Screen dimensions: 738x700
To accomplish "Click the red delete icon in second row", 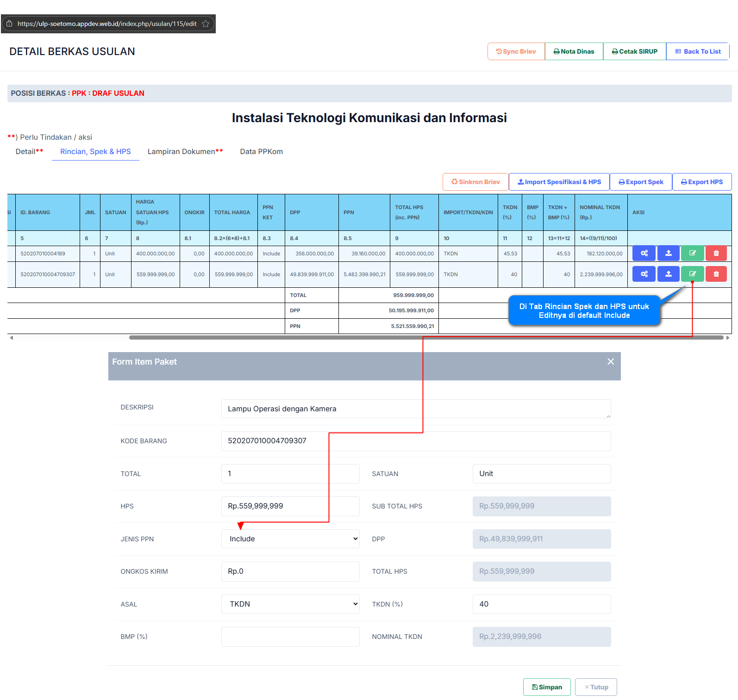I will 716,274.
